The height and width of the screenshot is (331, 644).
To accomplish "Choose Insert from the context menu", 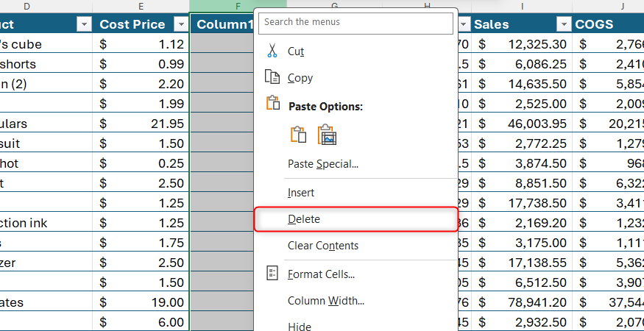I will (356, 193).
